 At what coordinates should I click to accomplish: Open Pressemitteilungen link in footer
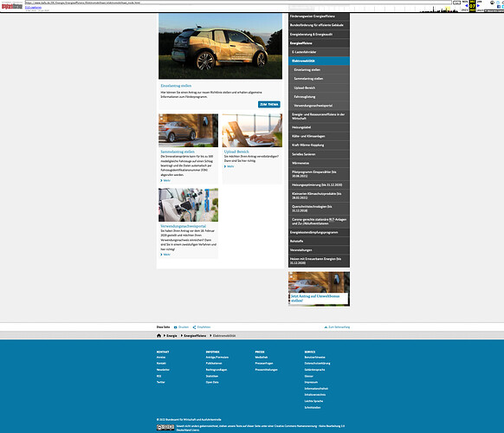tap(266, 370)
